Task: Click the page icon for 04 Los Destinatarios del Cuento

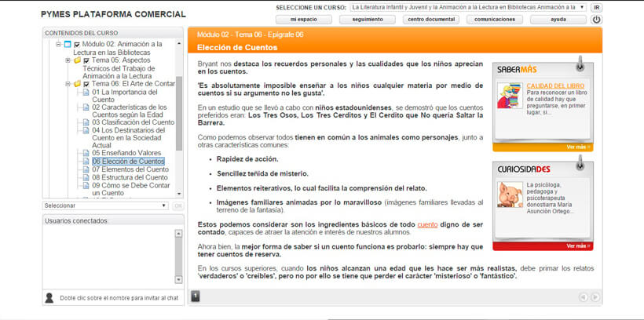Action: coord(86,130)
